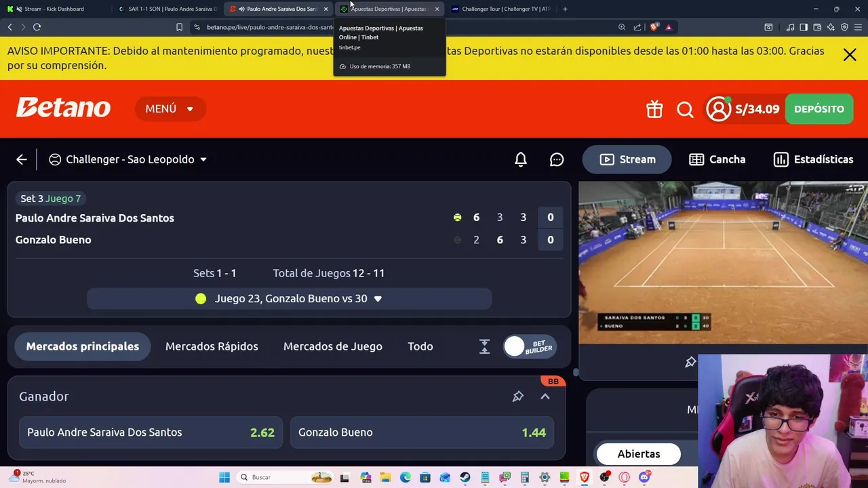
Task: Open the search magnifier in Betano header
Action: coord(685,109)
